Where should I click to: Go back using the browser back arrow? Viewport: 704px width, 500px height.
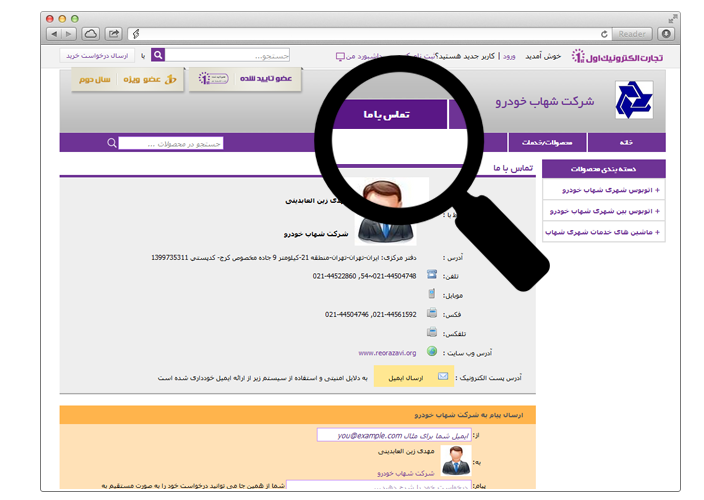(x=54, y=34)
